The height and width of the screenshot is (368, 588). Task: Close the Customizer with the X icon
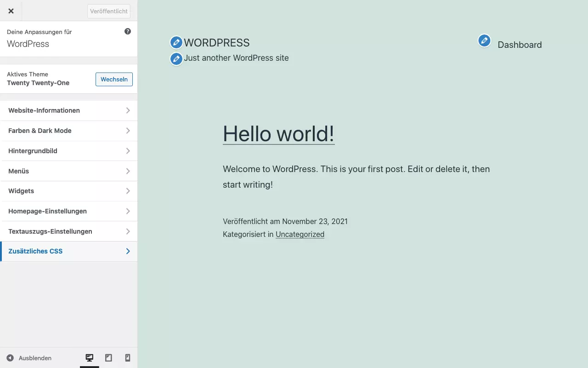(11, 11)
